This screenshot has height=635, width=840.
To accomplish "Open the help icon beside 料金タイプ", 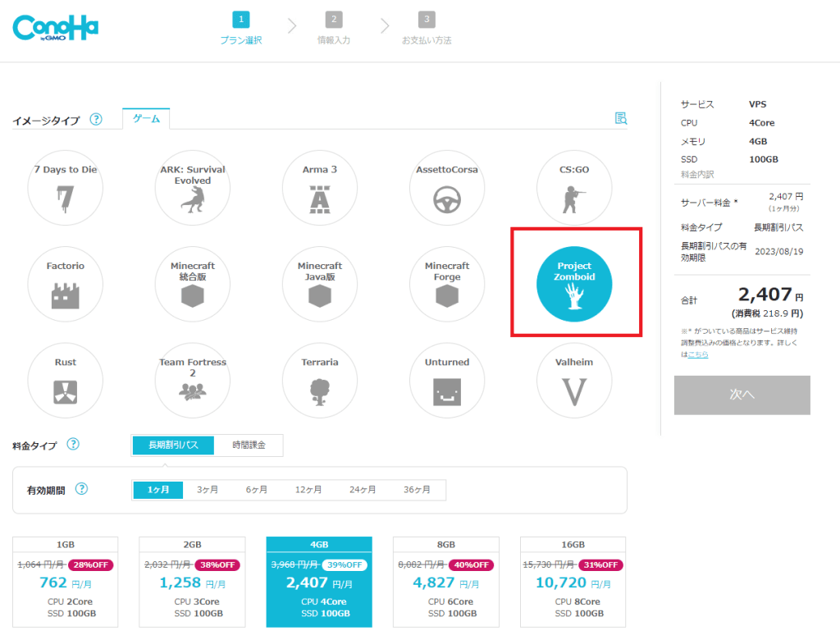I will 73,444.
